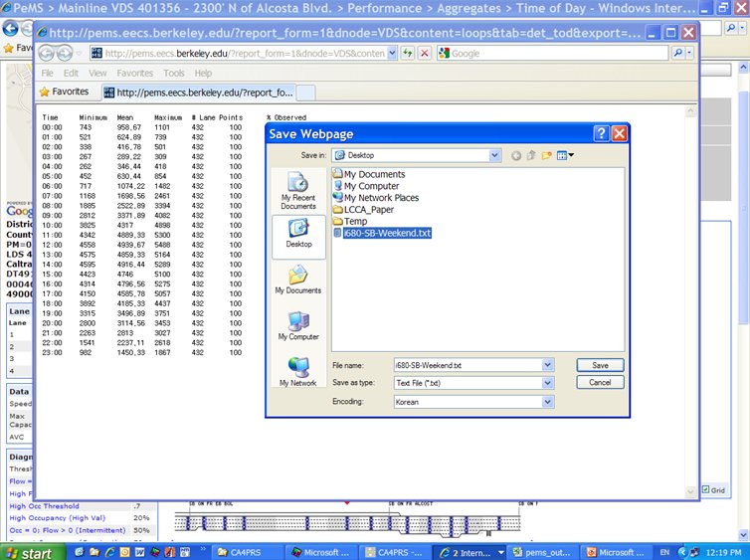The width and height of the screenshot is (750, 560).
Task: Open My Network in the places sidebar
Action: [x=297, y=372]
